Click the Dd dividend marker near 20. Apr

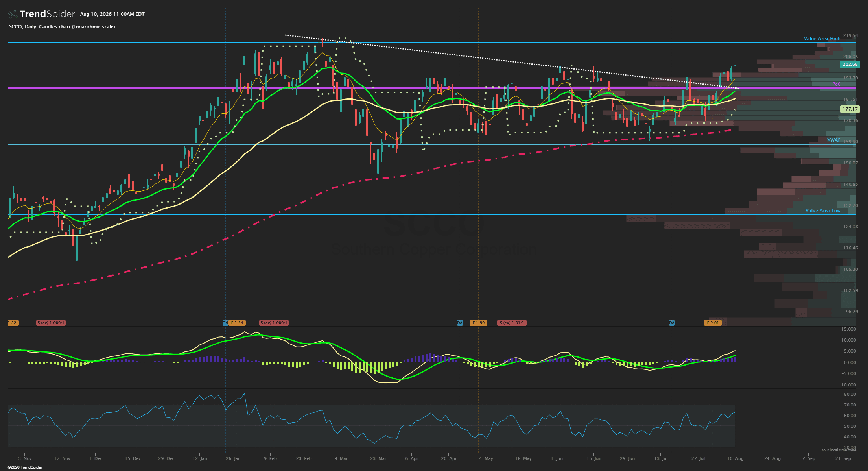pyautogui.click(x=460, y=323)
